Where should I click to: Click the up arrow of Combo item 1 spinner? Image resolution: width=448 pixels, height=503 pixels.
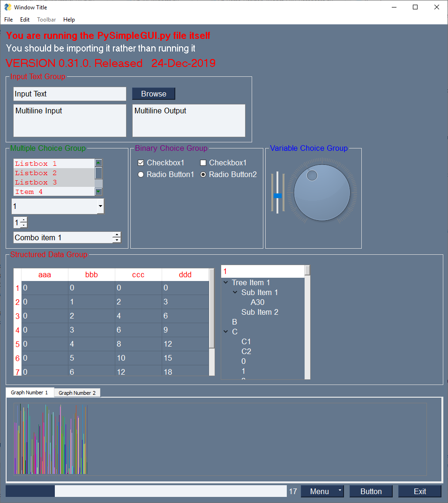coord(117,235)
